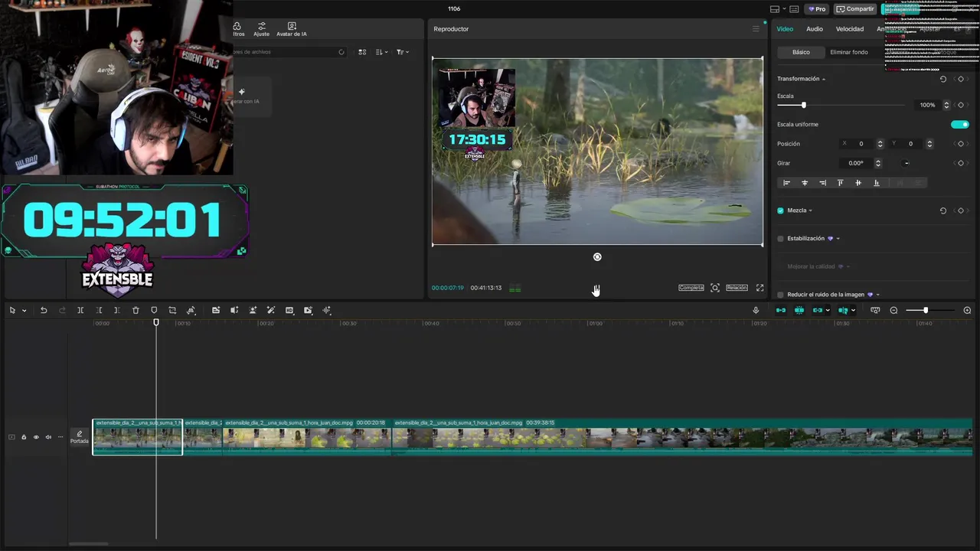The image size is (980, 551).
Task: Delete the right side of the split
Action: click(x=116, y=310)
